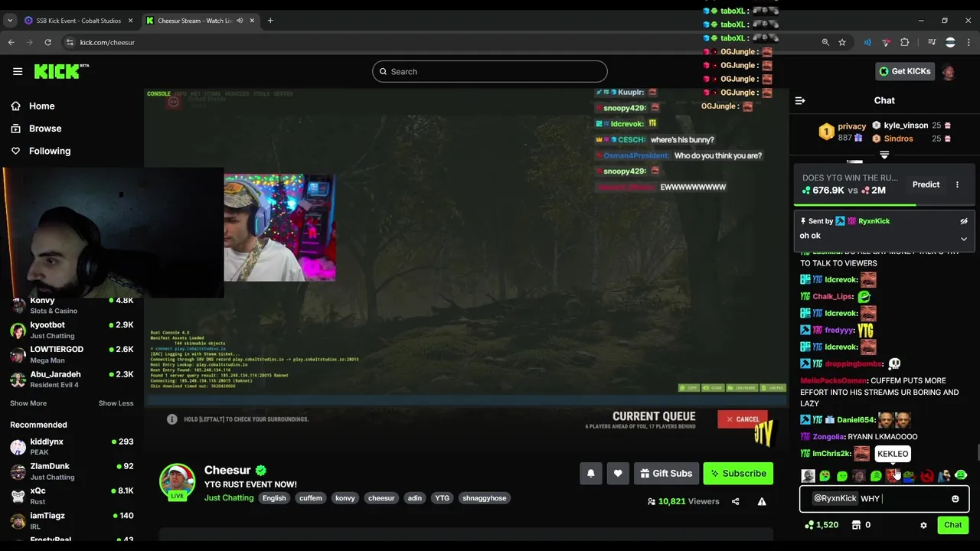Image resolution: width=980 pixels, height=551 pixels.
Task: Click Show Less channels
Action: [116, 403]
